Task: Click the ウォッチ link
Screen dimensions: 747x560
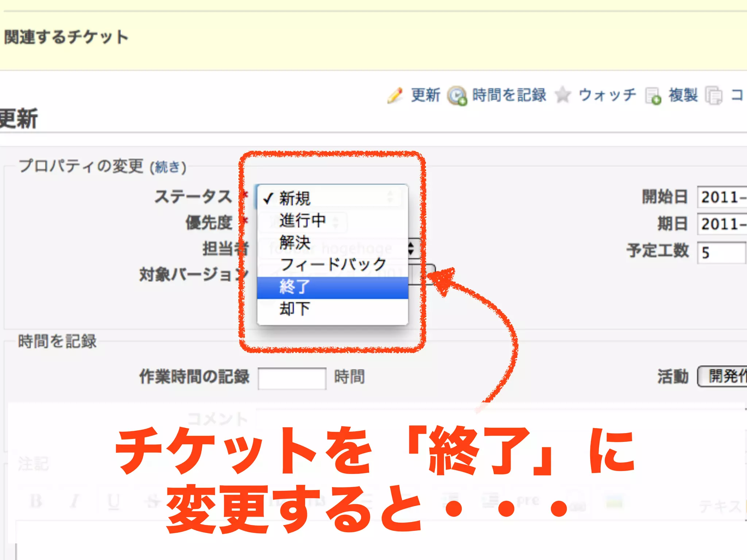Action: [x=607, y=95]
